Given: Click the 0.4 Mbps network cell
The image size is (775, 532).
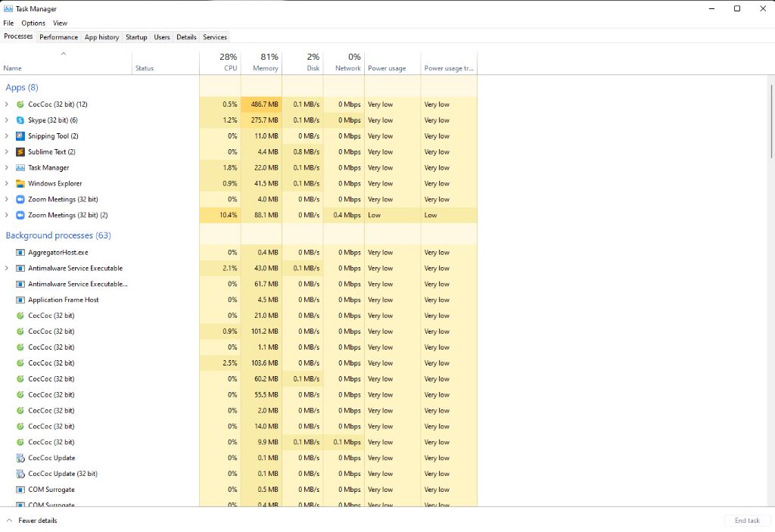Looking at the screenshot, I should (x=344, y=215).
